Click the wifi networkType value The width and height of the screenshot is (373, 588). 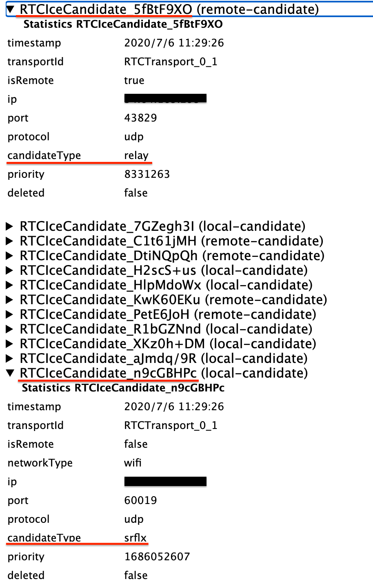coord(133,463)
